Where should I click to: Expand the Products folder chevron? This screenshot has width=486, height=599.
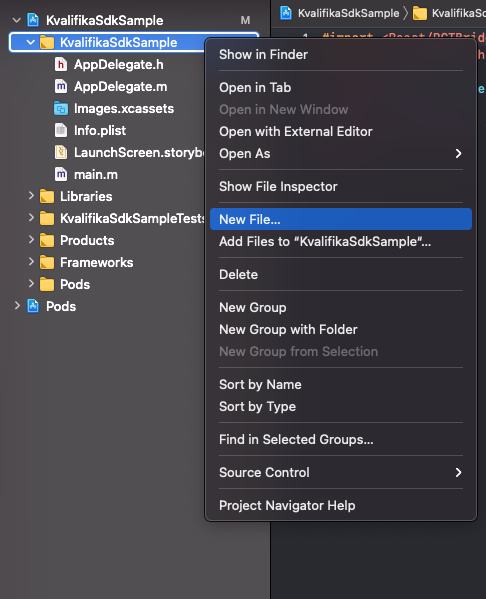click(31, 240)
